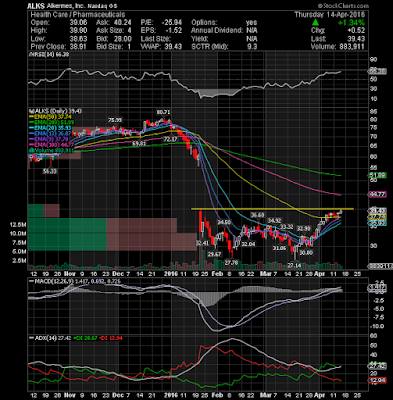Click the green up-arrow change indicator
Screen dimensions: 393x400
coord(315,23)
